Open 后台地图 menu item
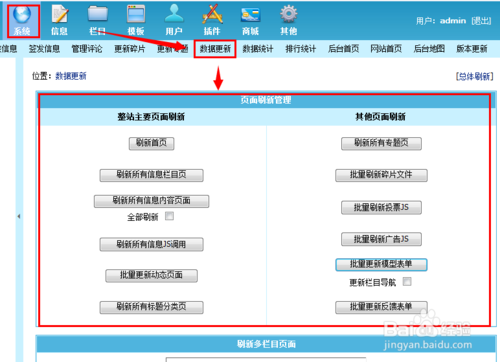500x362 pixels. pos(429,49)
